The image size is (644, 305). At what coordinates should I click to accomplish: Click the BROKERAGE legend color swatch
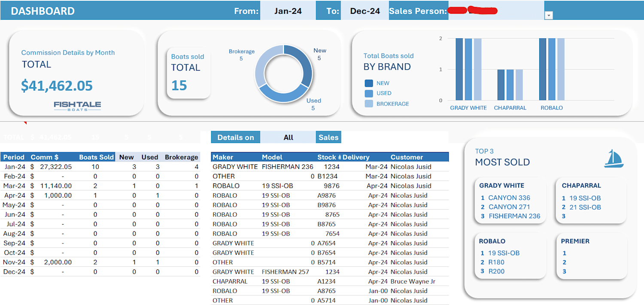pyautogui.click(x=369, y=104)
